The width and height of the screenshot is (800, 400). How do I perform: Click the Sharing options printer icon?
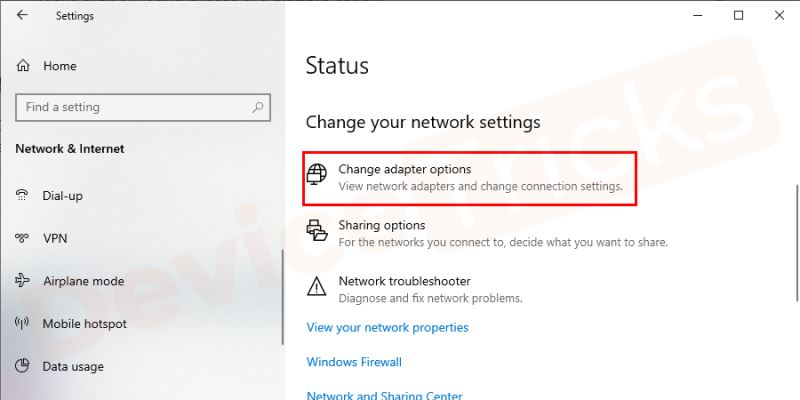pyautogui.click(x=317, y=232)
